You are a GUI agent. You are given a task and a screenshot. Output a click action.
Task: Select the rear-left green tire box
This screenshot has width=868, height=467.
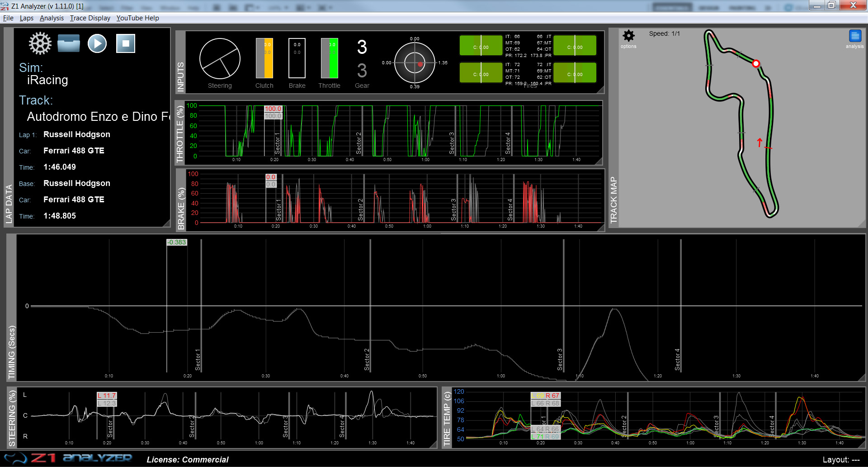point(481,72)
